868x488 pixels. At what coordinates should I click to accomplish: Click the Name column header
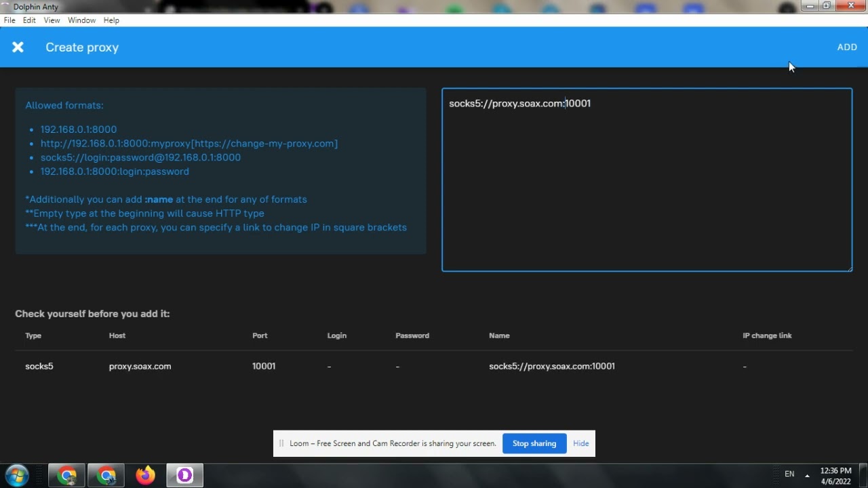[499, 335]
